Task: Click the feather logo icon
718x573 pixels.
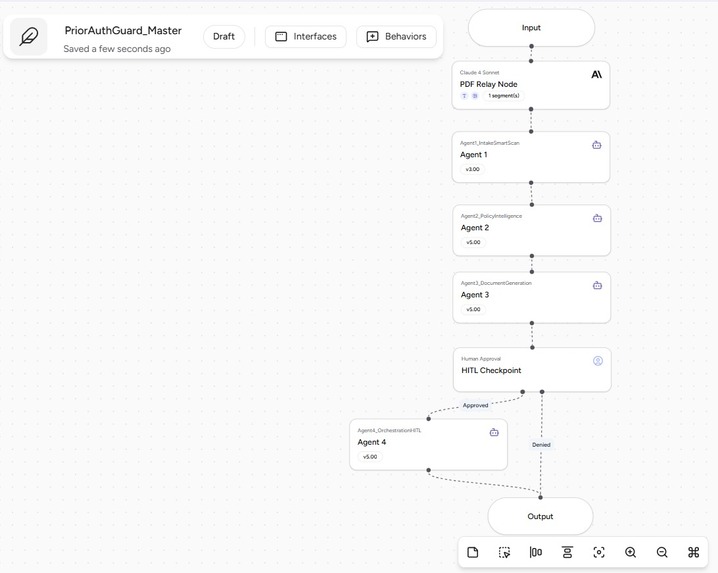Action: [x=29, y=37]
